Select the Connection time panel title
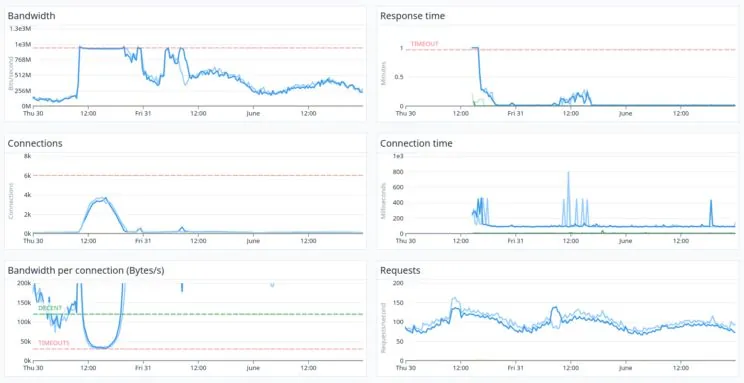Image resolution: width=744 pixels, height=383 pixels. 416,143
